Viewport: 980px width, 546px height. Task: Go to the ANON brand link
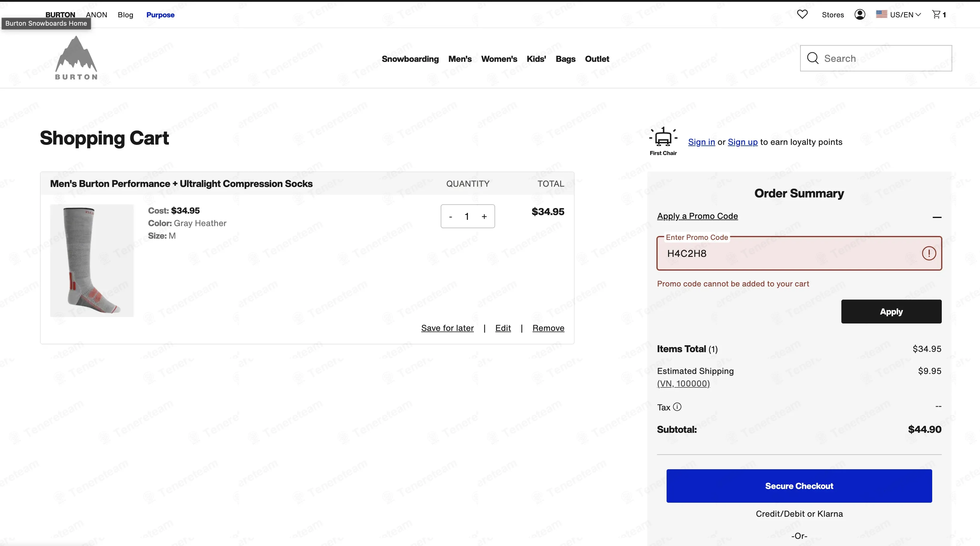(97, 14)
